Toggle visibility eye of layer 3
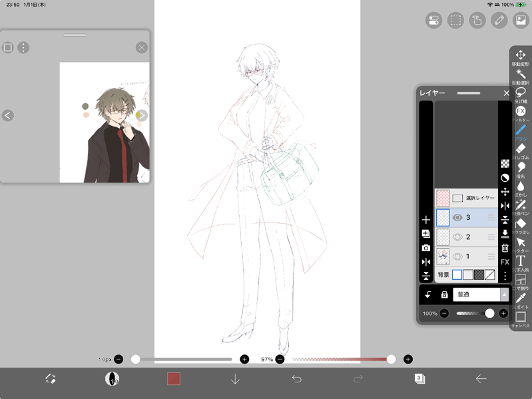532x399 pixels. pyautogui.click(x=457, y=217)
